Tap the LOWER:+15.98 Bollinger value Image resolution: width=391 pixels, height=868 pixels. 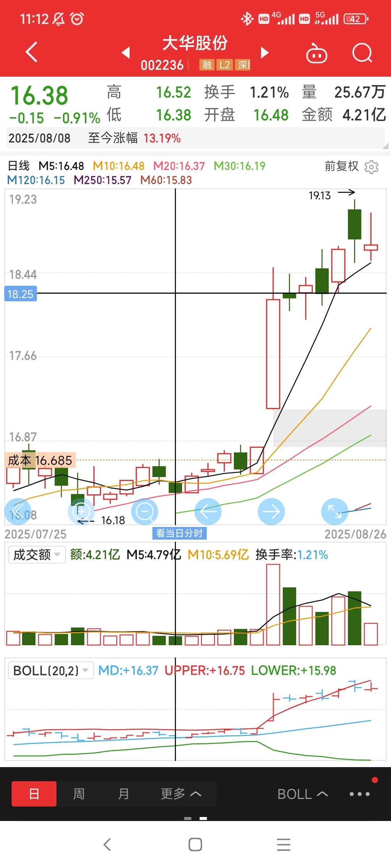pyautogui.click(x=294, y=671)
